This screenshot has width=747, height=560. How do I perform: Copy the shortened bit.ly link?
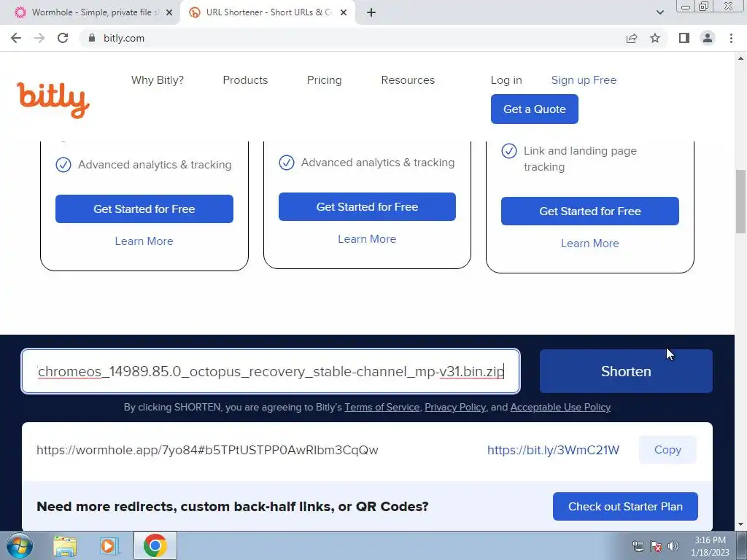[x=667, y=450]
